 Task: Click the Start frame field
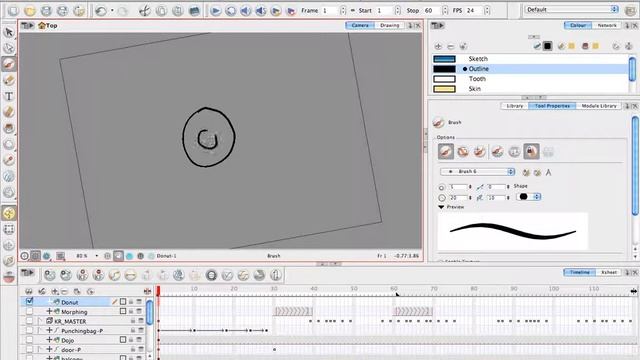[x=384, y=11]
